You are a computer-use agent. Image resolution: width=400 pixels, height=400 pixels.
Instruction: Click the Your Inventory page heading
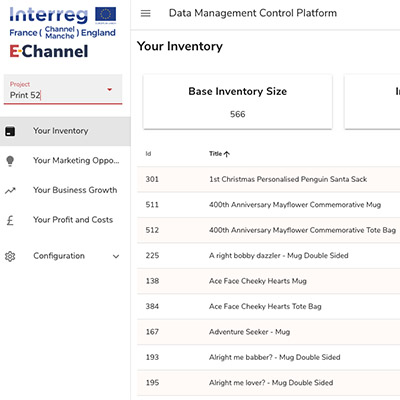(x=180, y=46)
